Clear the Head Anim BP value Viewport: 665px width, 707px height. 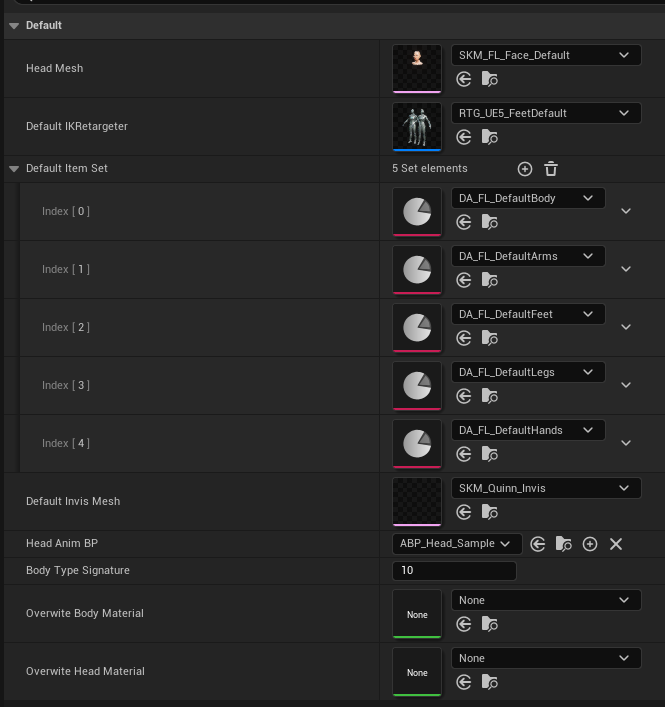coord(616,544)
